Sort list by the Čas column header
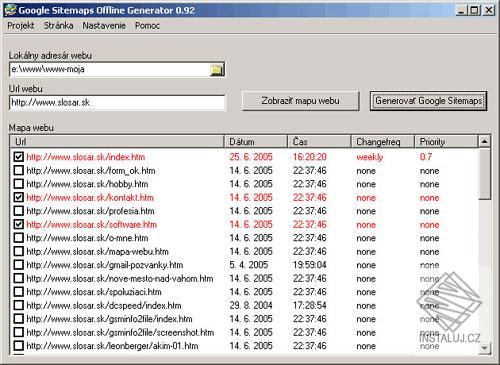Image resolution: width=500 pixels, height=365 pixels. coord(319,142)
